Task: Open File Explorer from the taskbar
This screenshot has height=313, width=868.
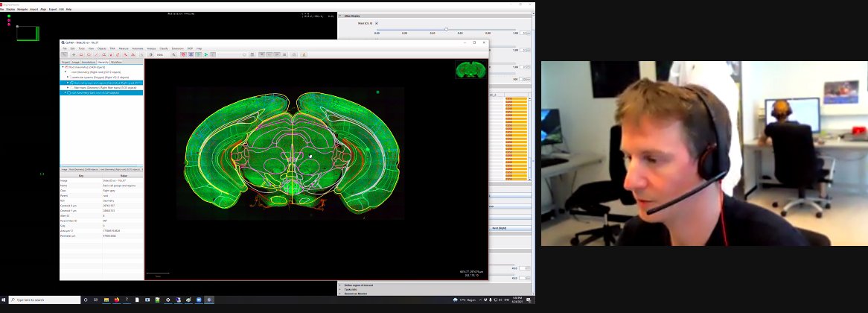Action: pos(106,300)
